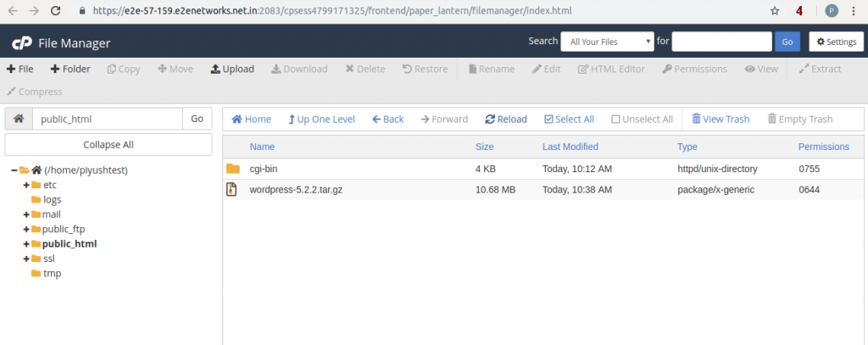The height and width of the screenshot is (345, 868).
Task: Click the Extract toolbar item
Action: pos(820,70)
